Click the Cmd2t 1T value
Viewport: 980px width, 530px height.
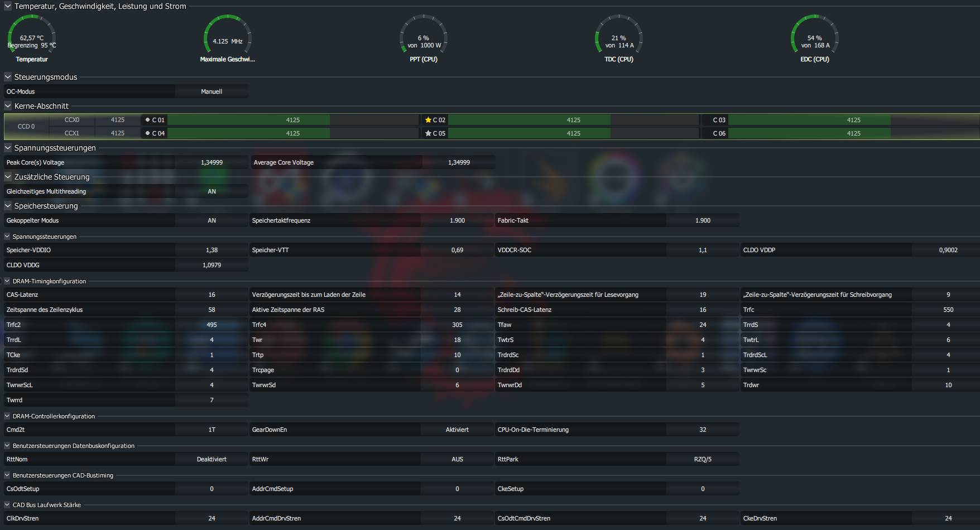click(212, 430)
